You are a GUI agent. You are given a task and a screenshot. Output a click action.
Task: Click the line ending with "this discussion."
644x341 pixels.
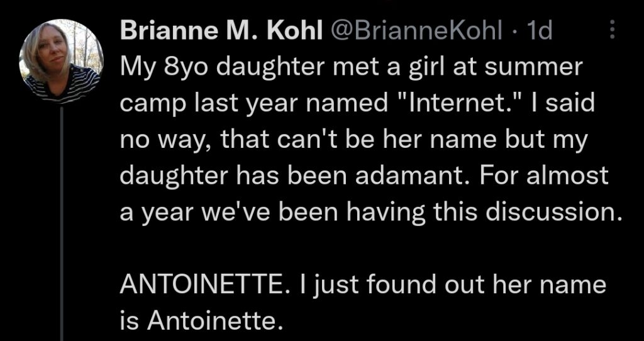[371, 211]
